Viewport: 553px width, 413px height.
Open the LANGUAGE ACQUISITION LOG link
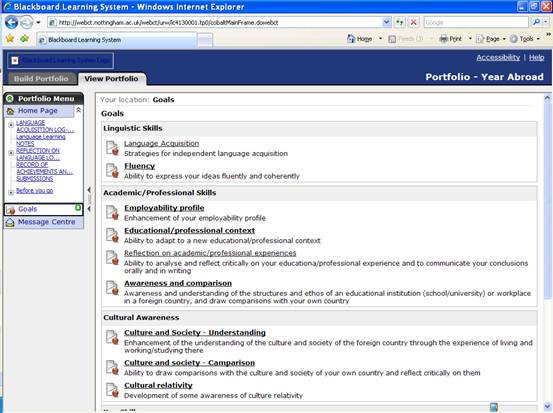tap(45, 126)
